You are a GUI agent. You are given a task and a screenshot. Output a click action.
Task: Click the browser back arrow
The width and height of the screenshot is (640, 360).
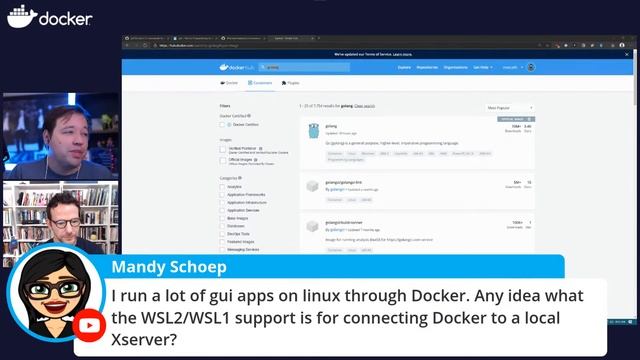click(x=127, y=46)
